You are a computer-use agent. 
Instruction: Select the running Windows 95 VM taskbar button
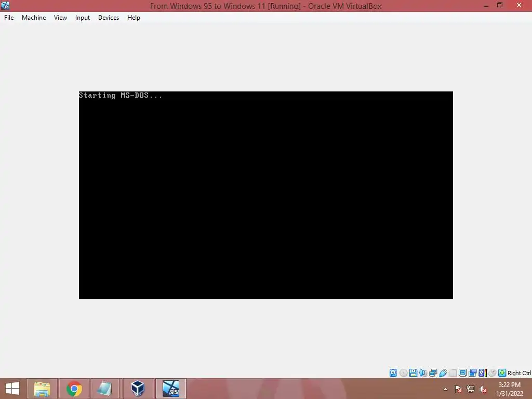[x=170, y=389]
